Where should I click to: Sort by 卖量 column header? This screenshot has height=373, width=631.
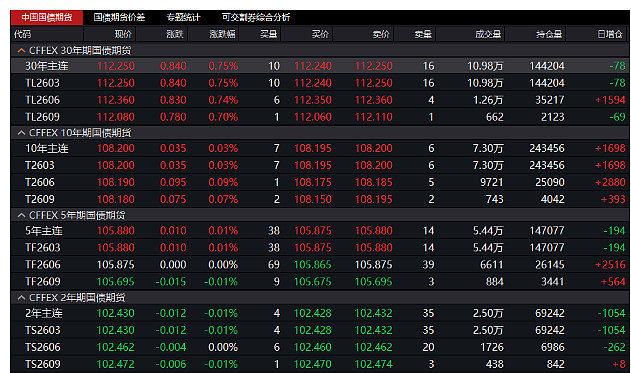(423, 34)
